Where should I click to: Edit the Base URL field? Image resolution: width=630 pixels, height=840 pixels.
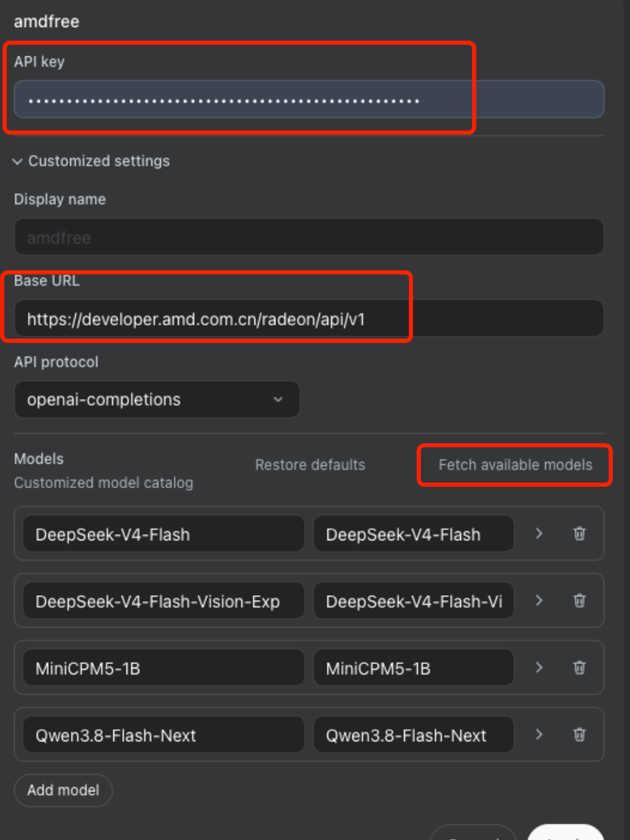click(x=309, y=318)
